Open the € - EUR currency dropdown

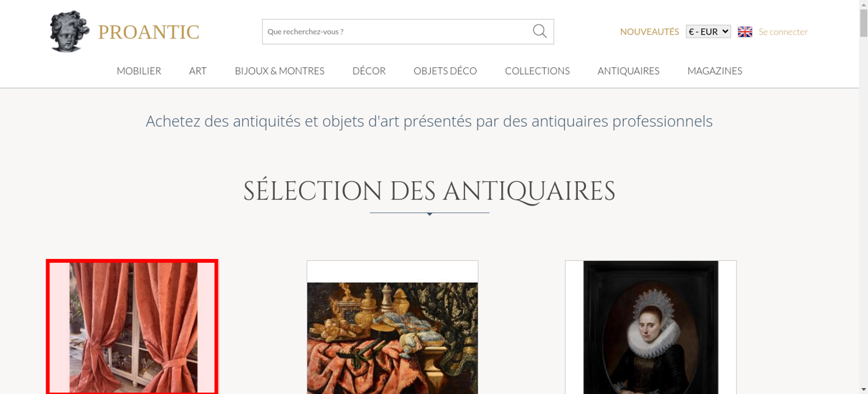point(708,32)
